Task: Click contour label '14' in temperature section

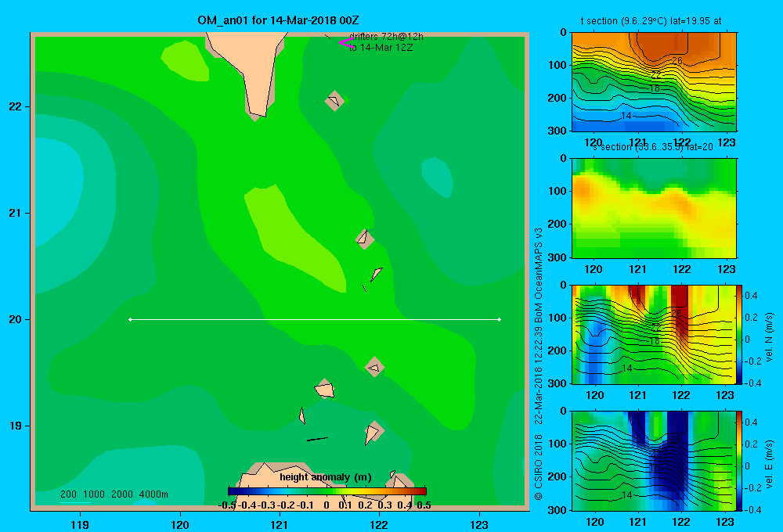Action: point(626,116)
